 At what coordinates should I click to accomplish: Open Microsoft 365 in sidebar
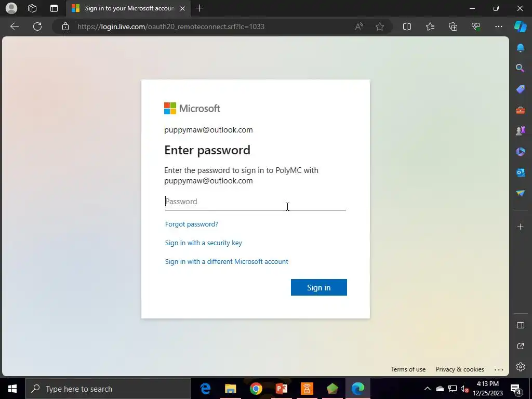click(520, 151)
